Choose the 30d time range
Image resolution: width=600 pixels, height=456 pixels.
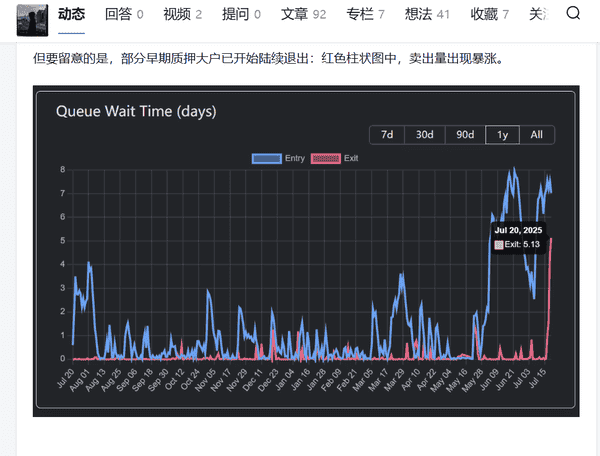click(x=425, y=135)
